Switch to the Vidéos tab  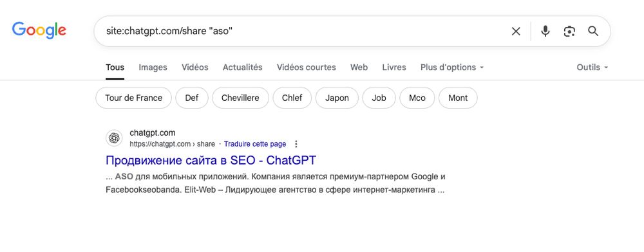[x=194, y=67]
